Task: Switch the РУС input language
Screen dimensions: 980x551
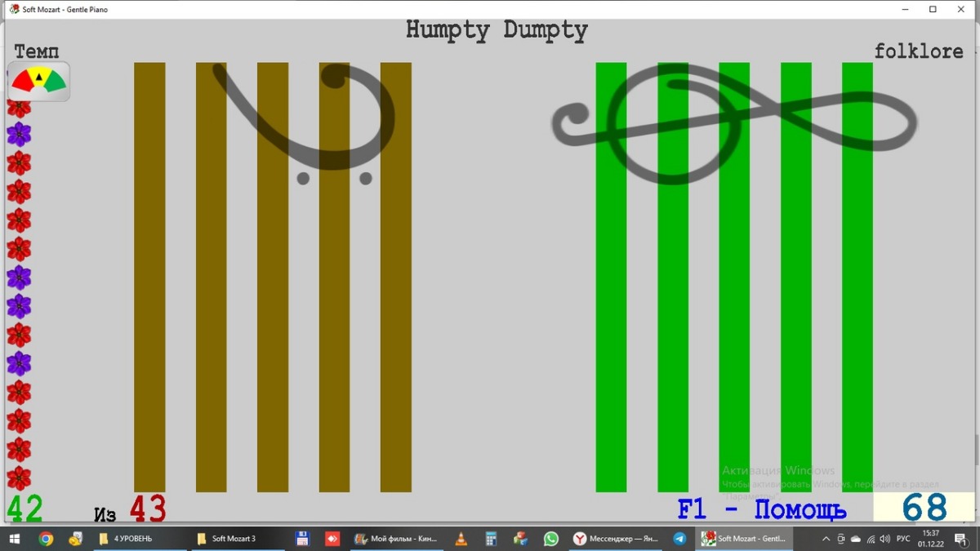Action: [903, 539]
